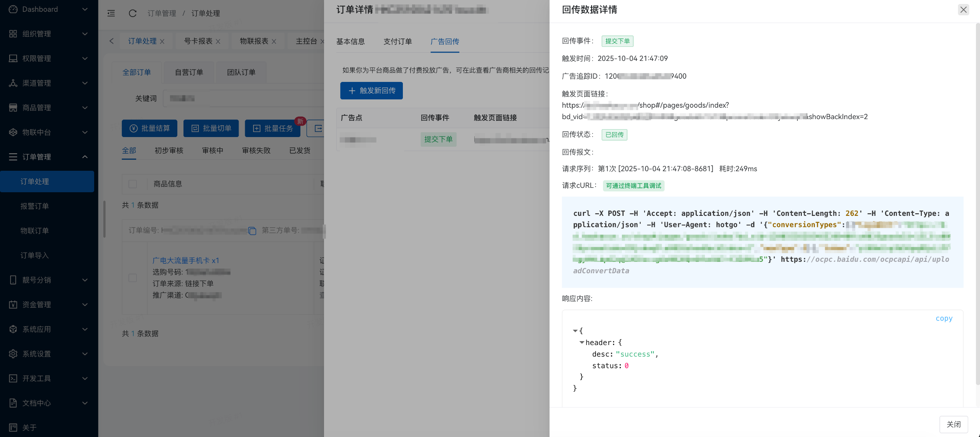This screenshot has height=437, width=980.
Task: Toggle the select-all checkbox in the table header
Action: point(133,184)
